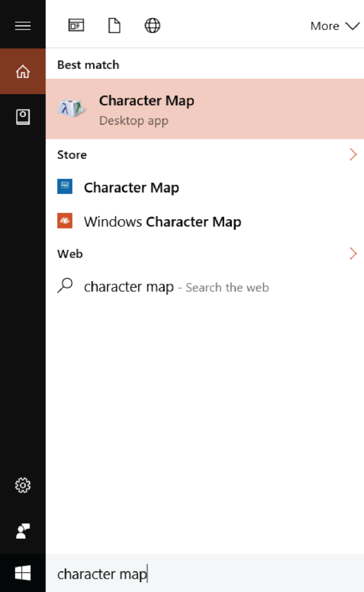Click the Windows Start button
Viewport: 364px width, 592px height.
pyautogui.click(x=23, y=573)
